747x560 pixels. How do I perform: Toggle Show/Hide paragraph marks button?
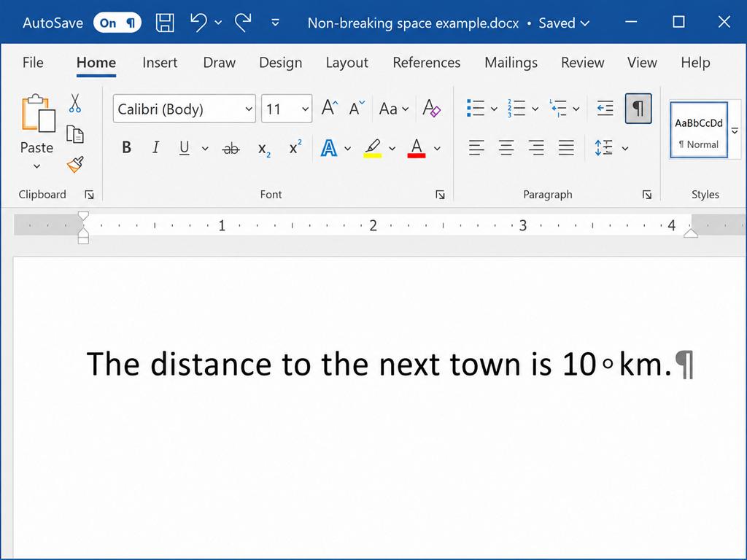638,109
